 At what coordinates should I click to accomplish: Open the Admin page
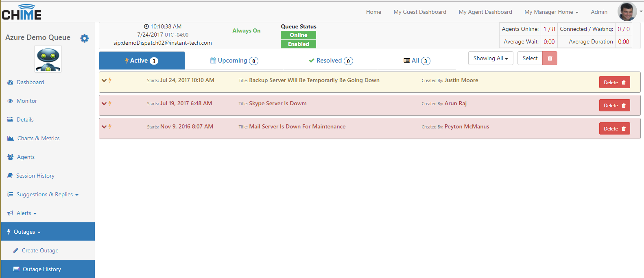point(599,12)
